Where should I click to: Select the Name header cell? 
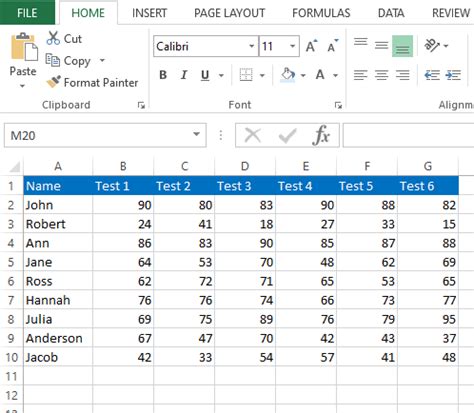58,186
